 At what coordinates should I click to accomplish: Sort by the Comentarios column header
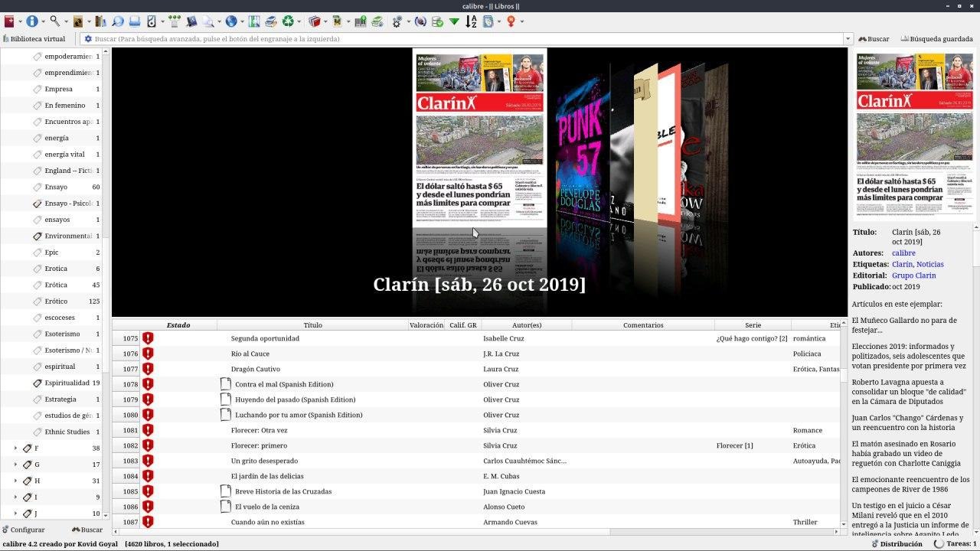[x=643, y=325]
